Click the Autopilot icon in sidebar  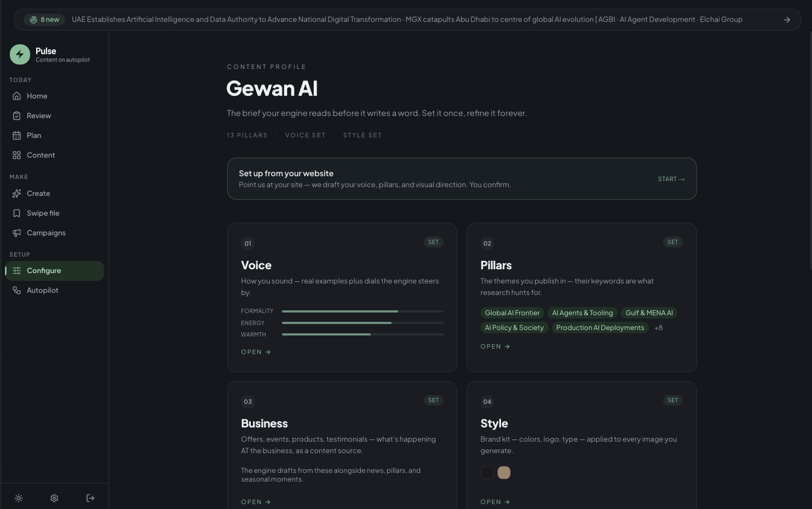click(17, 290)
